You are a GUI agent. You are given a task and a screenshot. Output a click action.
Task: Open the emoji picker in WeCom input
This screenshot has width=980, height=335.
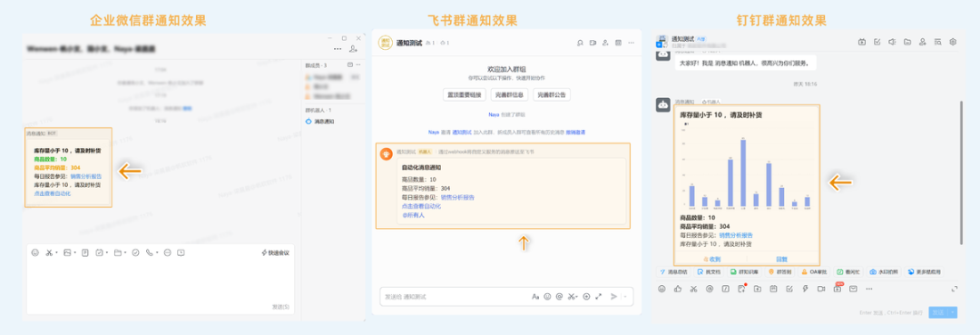coord(35,252)
